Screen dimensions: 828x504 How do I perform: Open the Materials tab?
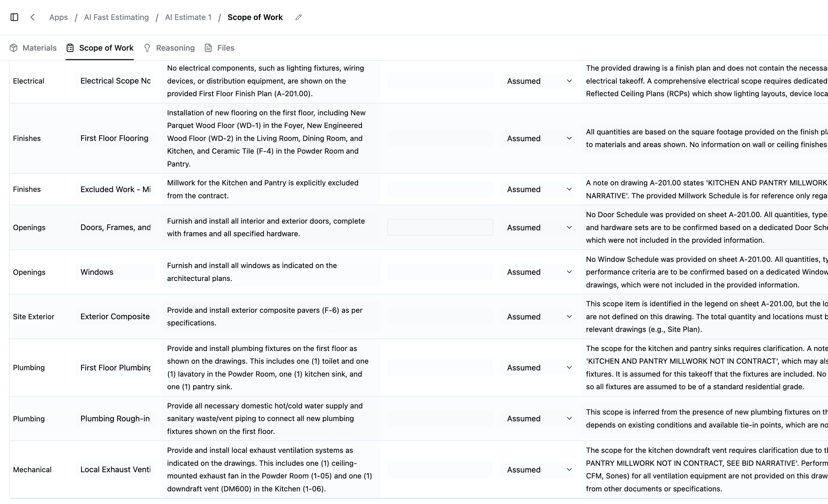coord(39,48)
